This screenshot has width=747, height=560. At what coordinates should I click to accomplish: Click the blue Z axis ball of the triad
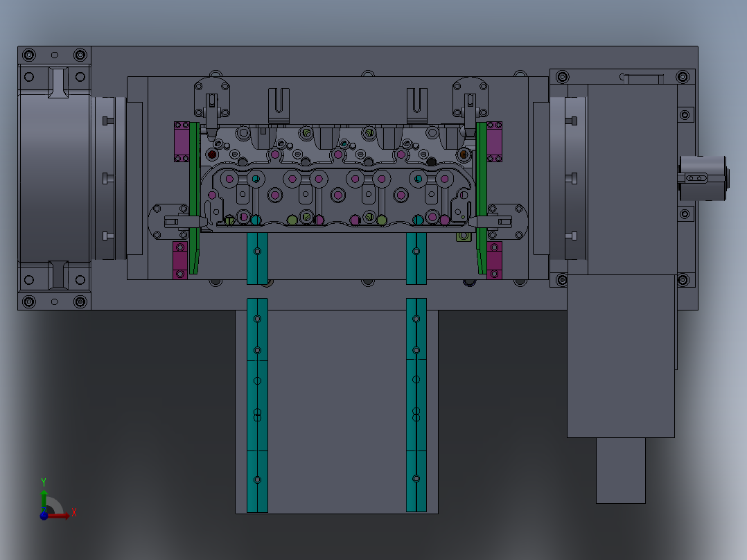pos(44,515)
